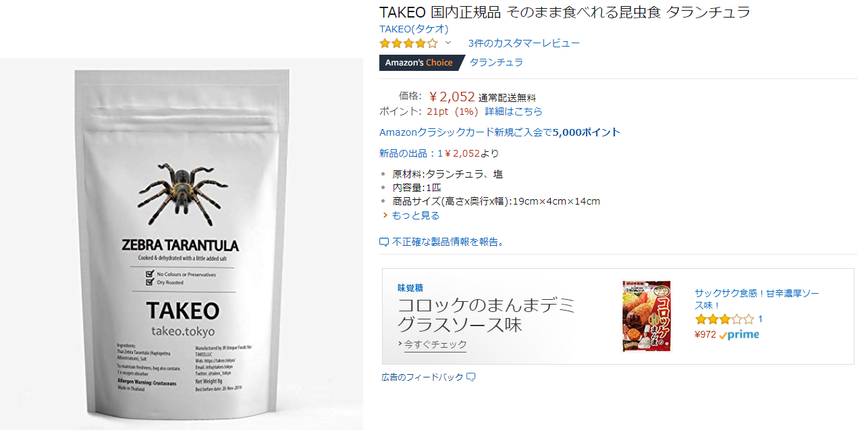Open the 3件のカスタマーレビュー link
Screen dimensions: 868x445
(x=524, y=43)
